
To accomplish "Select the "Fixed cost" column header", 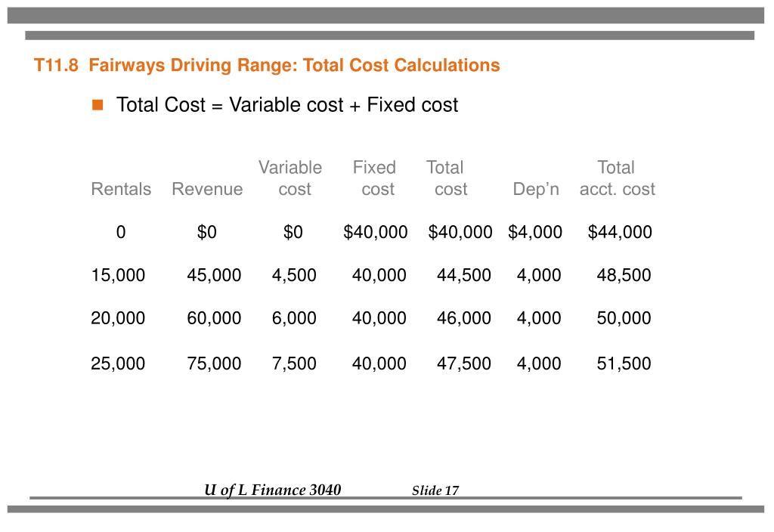I will [x=375, y=178].
